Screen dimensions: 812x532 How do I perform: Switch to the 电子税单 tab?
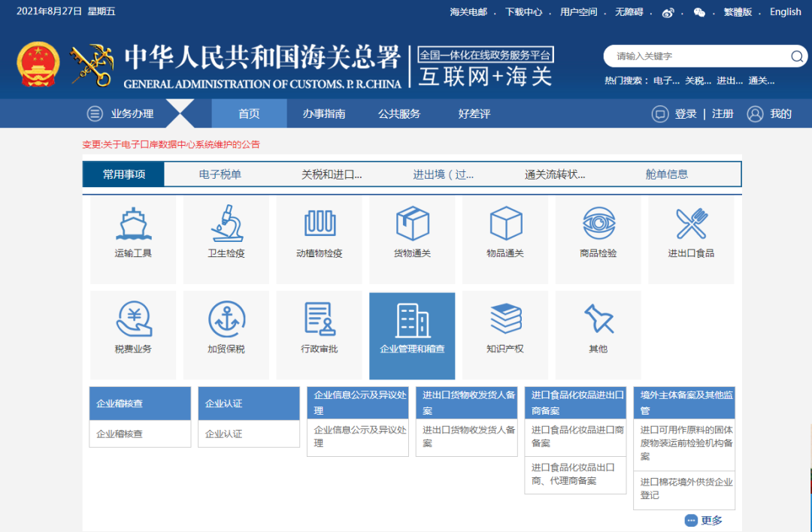(x=220, y=174)
